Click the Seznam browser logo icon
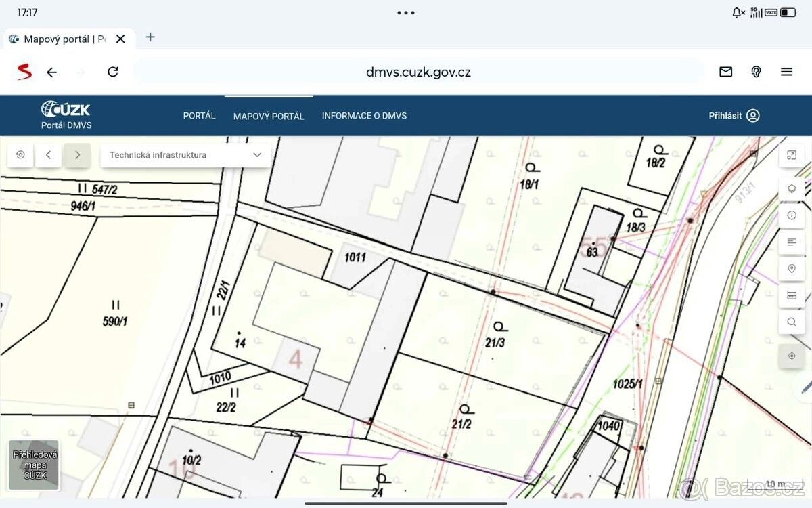 (x=24, y=72)
